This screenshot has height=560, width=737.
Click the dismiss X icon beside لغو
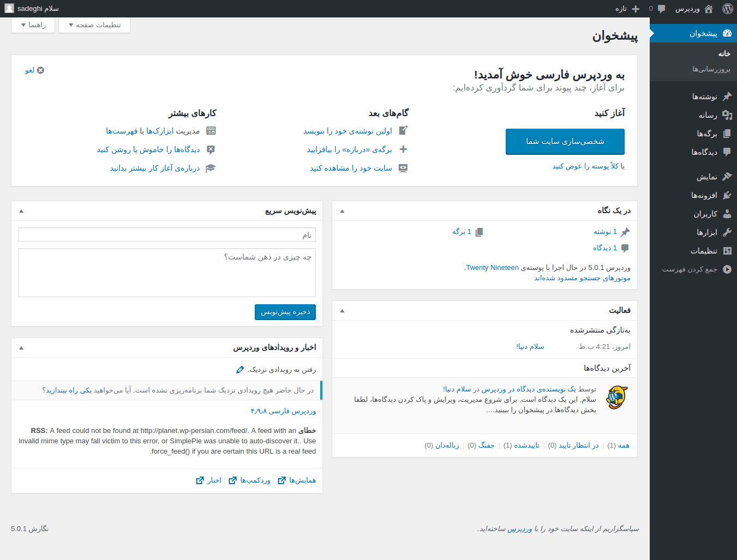[40, 70]
